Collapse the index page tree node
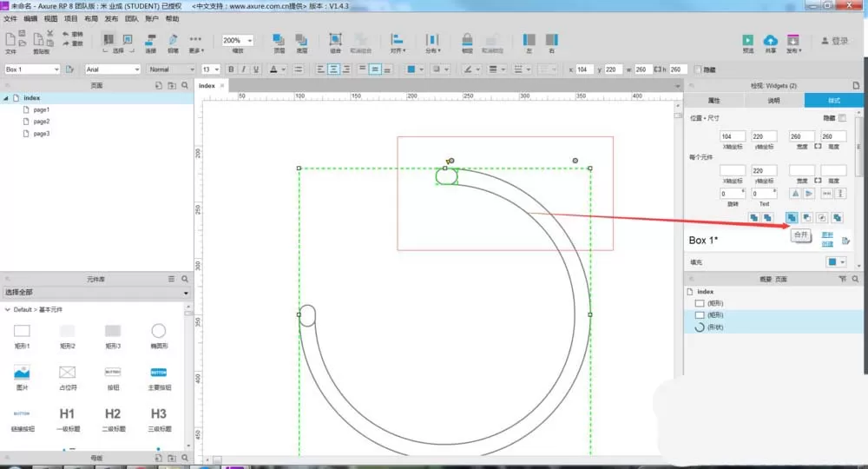The image size is (868, 469). [x=6, y=98]
